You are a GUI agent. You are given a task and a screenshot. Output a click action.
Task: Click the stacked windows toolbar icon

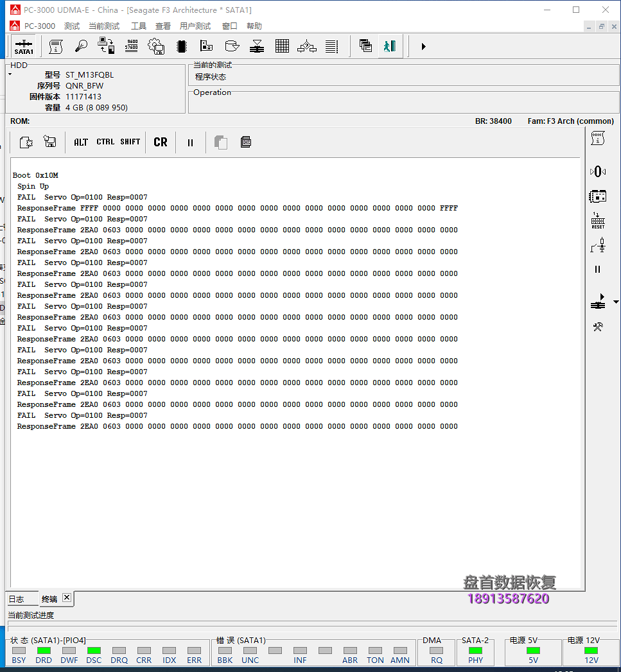(366, 46)
